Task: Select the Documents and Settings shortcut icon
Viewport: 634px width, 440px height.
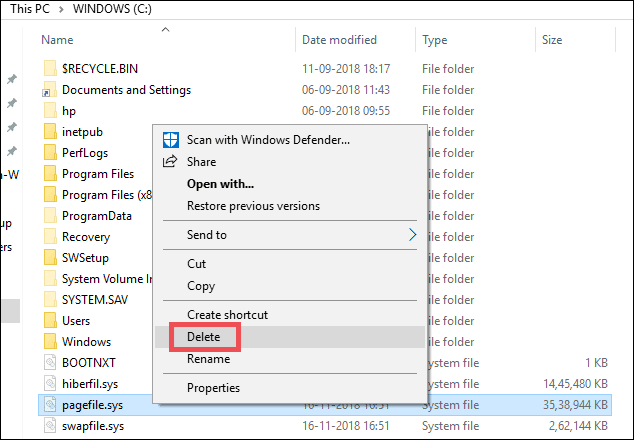Action: click(x=50, y=90)
